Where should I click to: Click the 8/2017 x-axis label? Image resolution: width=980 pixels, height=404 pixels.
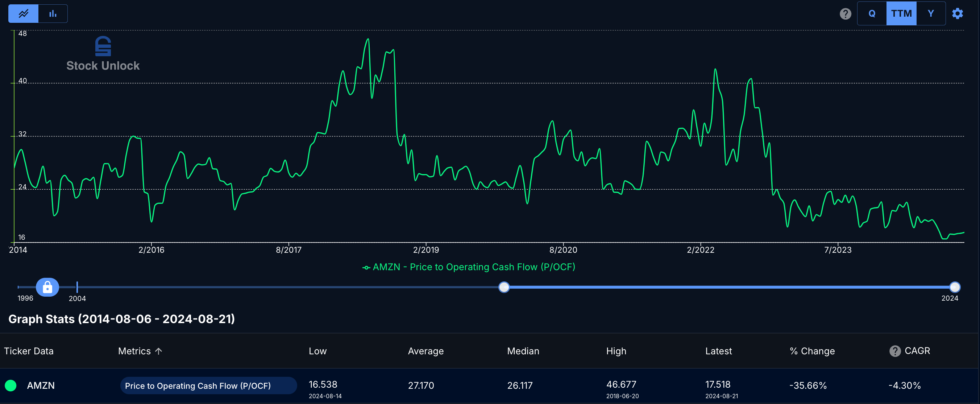click(289, 250)
